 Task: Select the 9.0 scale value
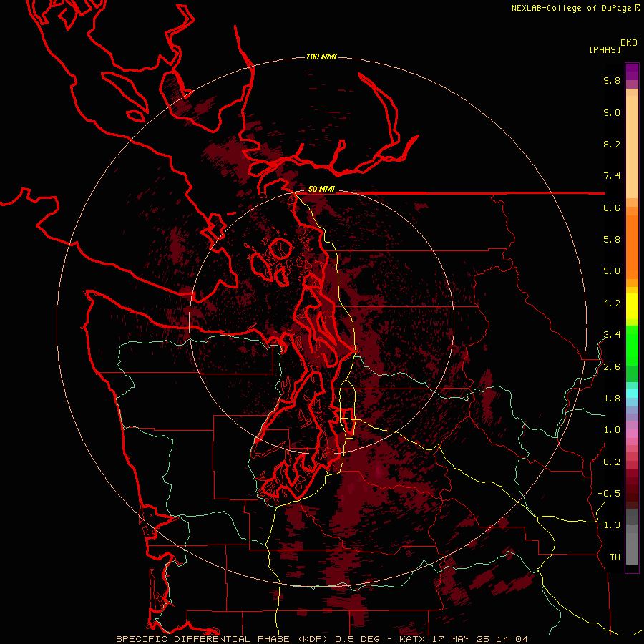click(x=612, y=112)
